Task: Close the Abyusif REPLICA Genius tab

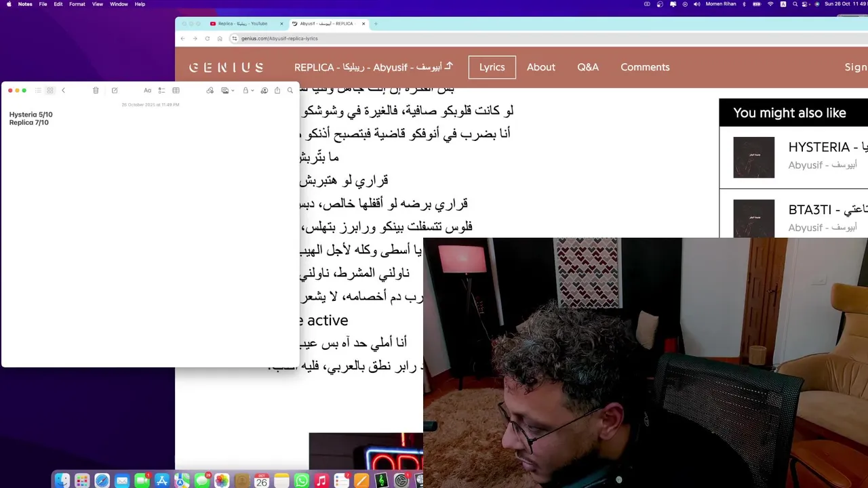Action: click(363, 24)
